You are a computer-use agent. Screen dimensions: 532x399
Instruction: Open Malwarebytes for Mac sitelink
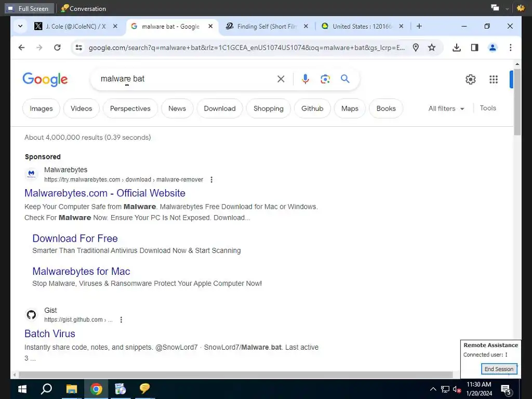[81, 271]
